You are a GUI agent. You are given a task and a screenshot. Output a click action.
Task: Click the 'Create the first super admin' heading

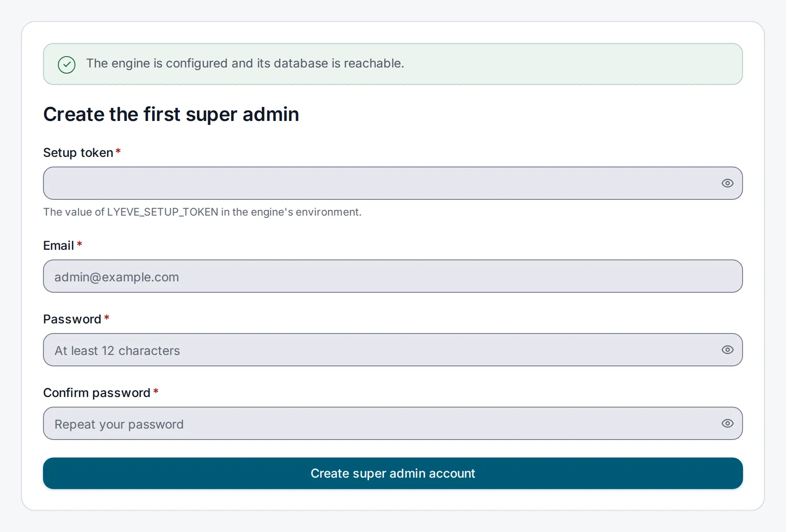click(171, 114)
